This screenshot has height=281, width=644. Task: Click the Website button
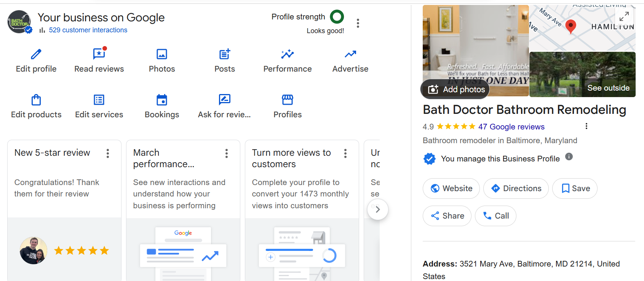pos(451,188)
